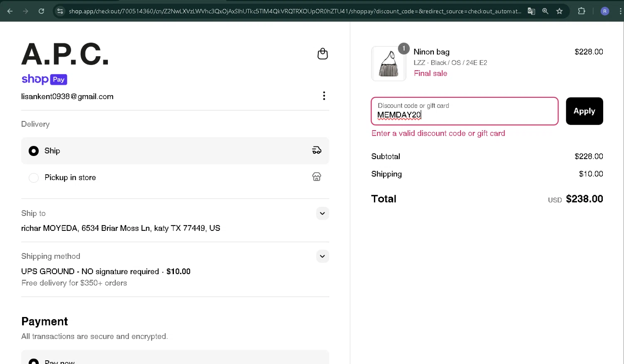This screenshot has width=624, height=364.
Task: Click the Ninon bag product name
Action: (431, 52)
